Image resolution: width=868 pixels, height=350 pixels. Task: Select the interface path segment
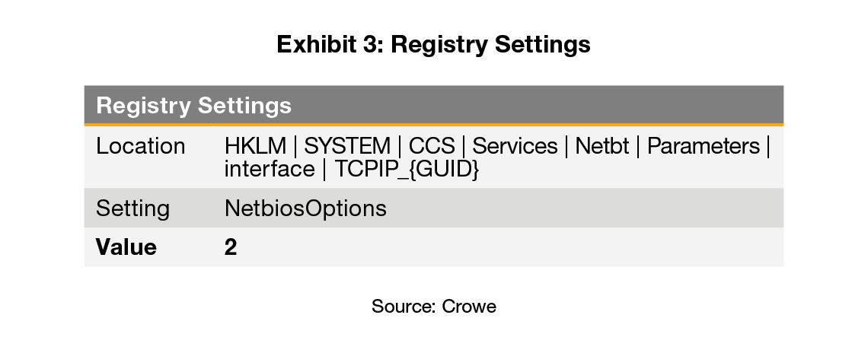coord(270,169)
